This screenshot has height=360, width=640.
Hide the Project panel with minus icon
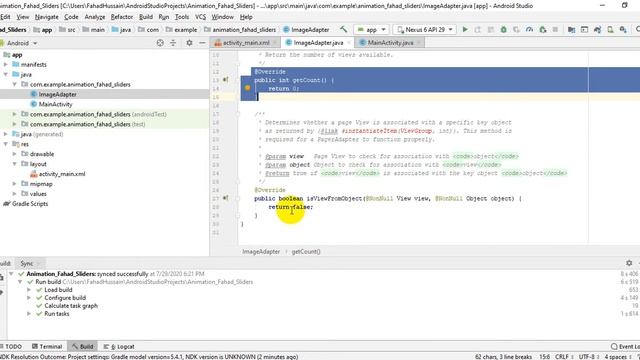click(202, 43)
